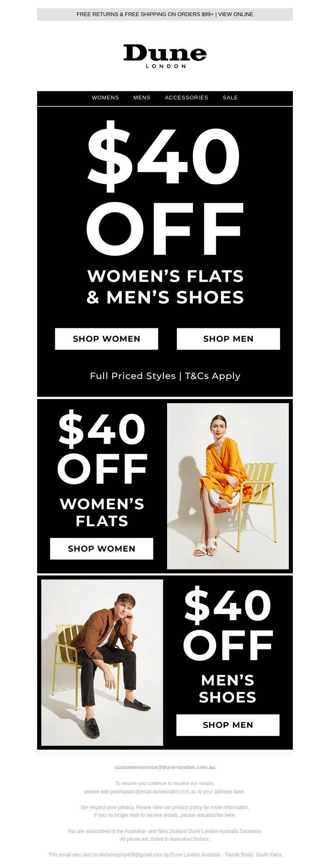Go to ACCESSORIES in the navigation bar
The width and height of the screenshot is (330, 868).
tap(186, 98)
